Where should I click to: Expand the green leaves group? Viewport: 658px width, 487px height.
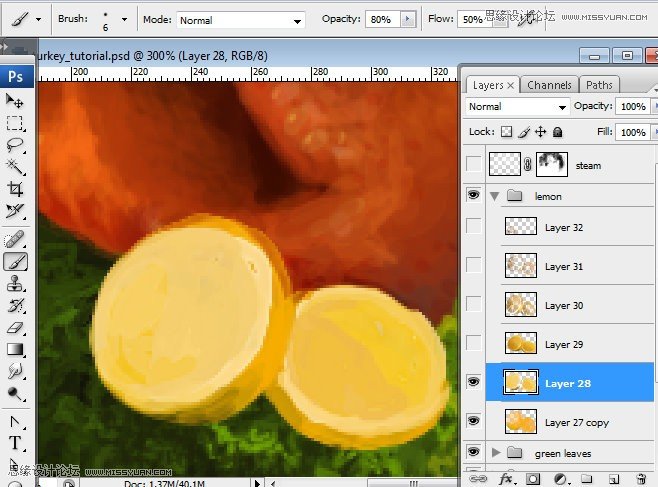pyautogui.click(x=496, y=453)
